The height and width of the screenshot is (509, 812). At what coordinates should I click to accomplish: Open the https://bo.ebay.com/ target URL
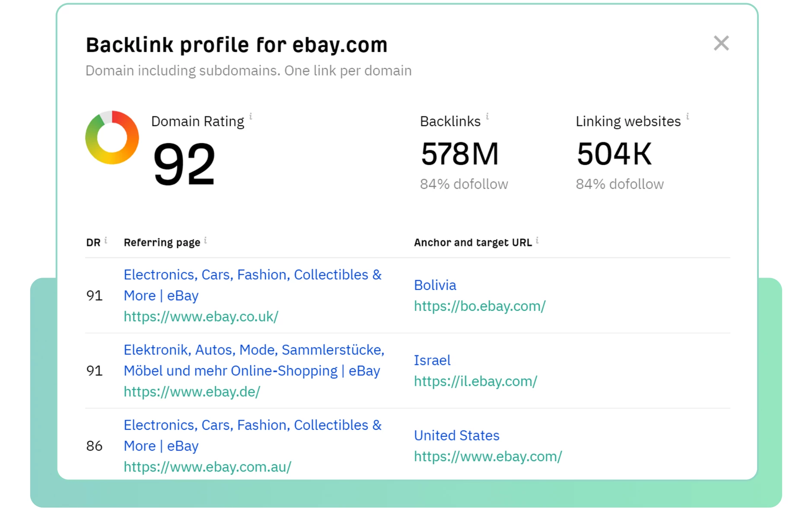(480, 306)
